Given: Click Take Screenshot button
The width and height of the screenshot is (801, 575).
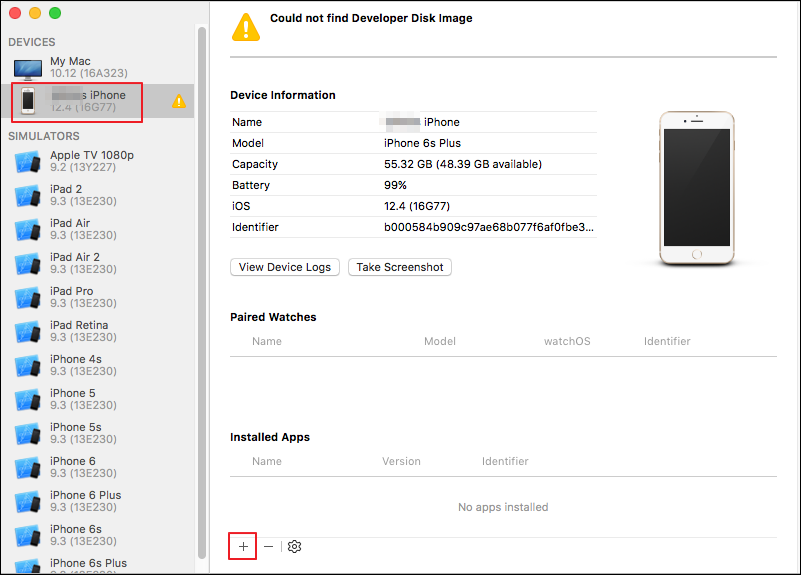Looking at the screenshot, I should click(x=400, y=267).
